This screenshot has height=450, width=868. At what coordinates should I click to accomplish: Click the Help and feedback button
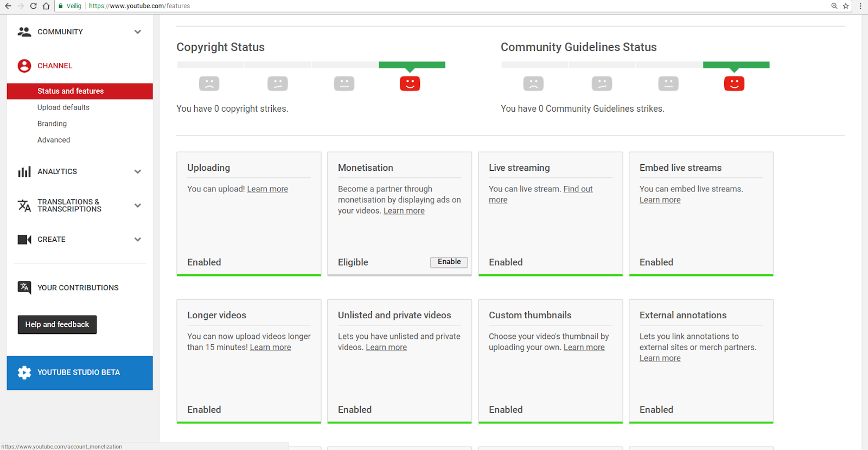57,325
